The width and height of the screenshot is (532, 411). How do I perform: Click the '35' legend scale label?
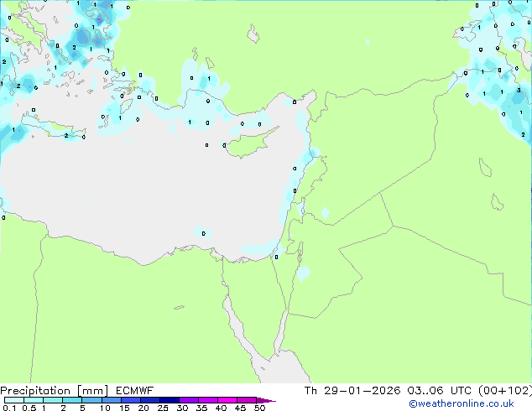(201, 408)
